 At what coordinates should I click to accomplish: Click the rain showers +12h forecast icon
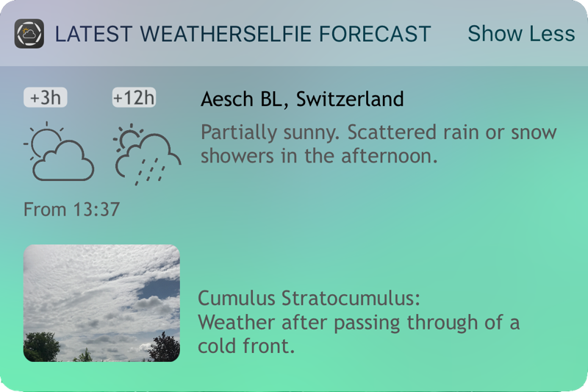click(x=147, y=154)
